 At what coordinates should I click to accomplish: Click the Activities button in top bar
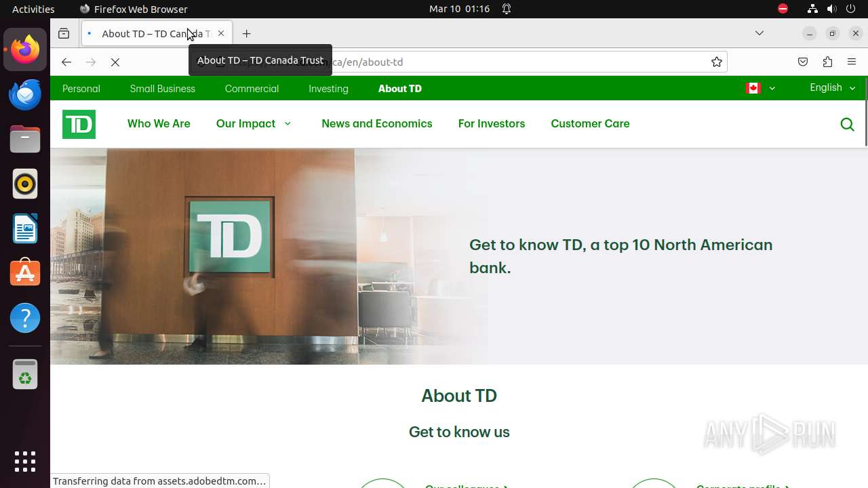(x=33, y=9)
